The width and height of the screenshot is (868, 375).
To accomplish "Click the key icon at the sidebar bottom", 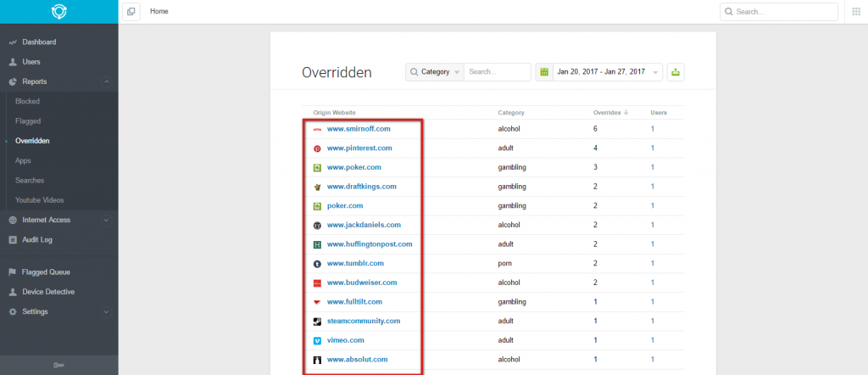I will tap(58, 365).
